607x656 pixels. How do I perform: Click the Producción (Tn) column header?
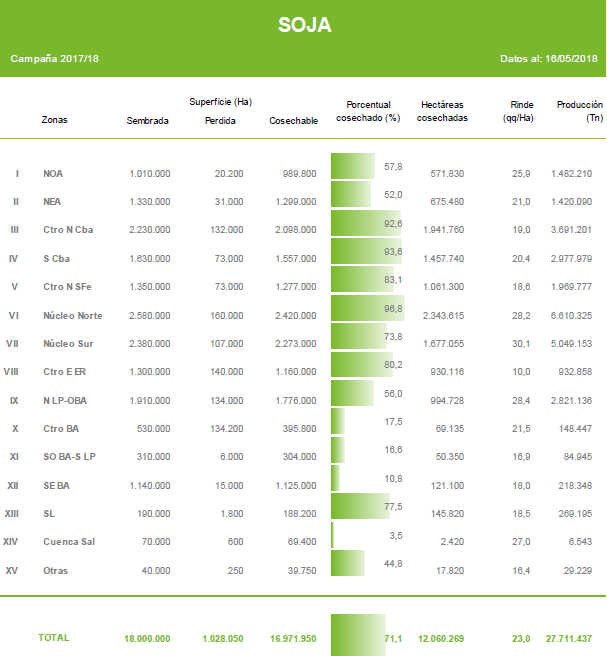pos(579,111)
